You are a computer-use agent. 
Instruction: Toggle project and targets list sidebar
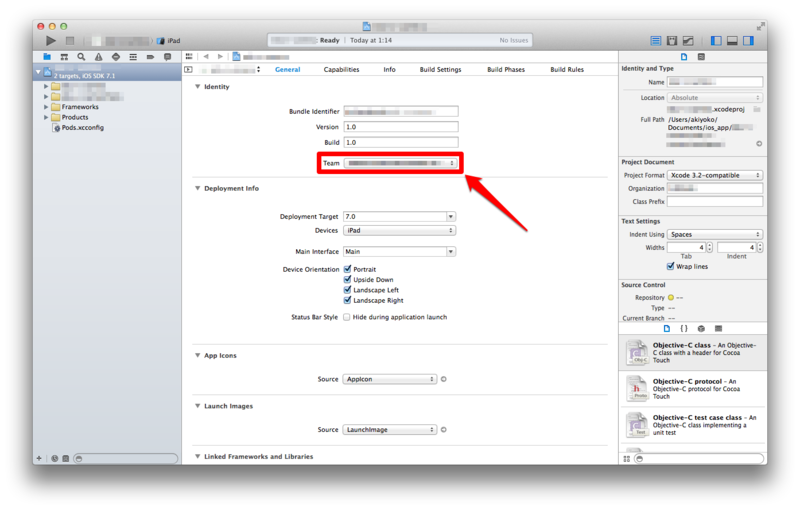click(188, 69)
